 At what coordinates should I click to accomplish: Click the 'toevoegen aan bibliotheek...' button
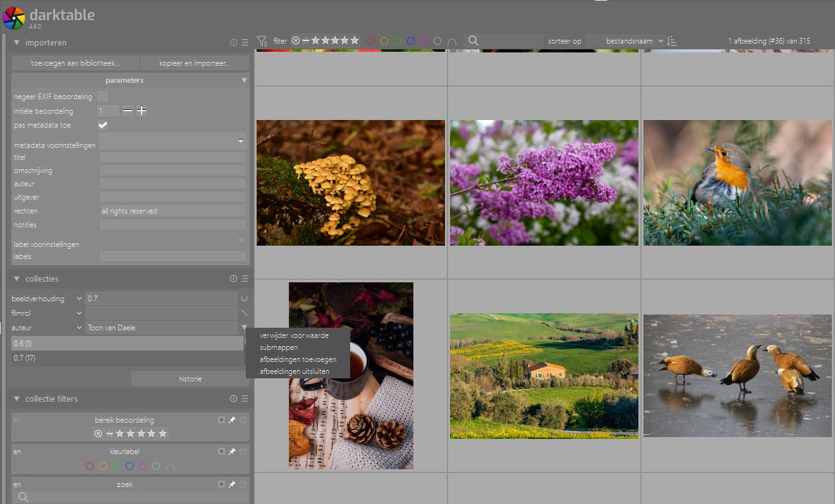point(75,63)
